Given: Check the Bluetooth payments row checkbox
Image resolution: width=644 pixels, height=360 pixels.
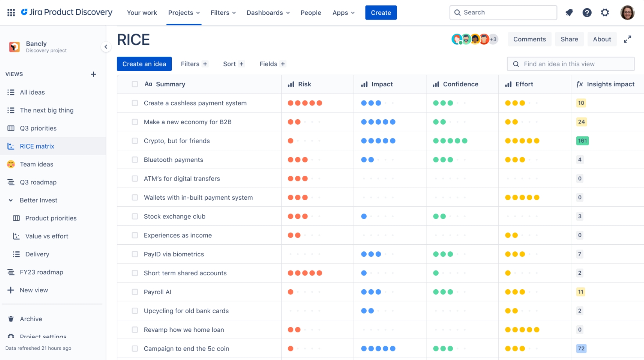Looking at the screenshot, I should [x=135, y=159].
